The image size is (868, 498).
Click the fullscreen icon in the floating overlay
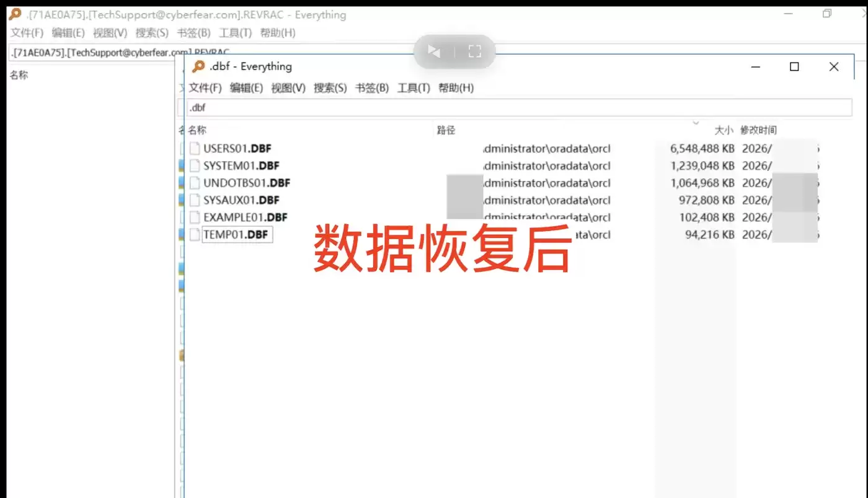click(x=475, y=51)
